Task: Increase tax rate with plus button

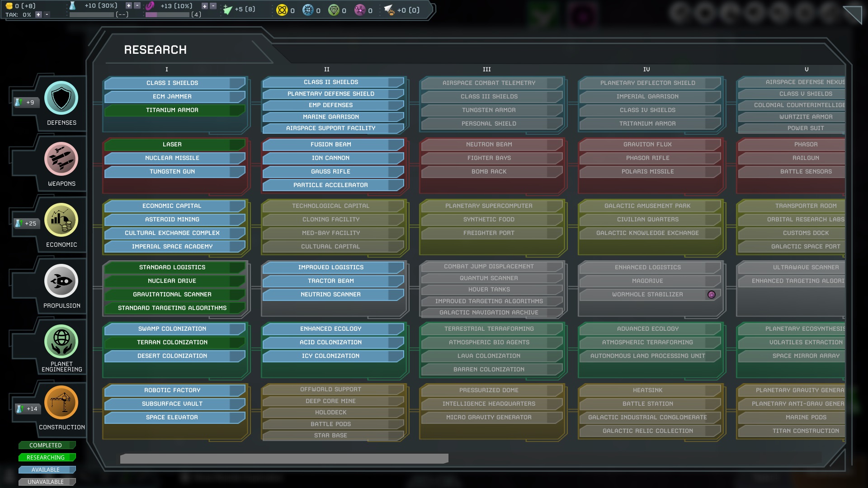Action: [38, 14]
